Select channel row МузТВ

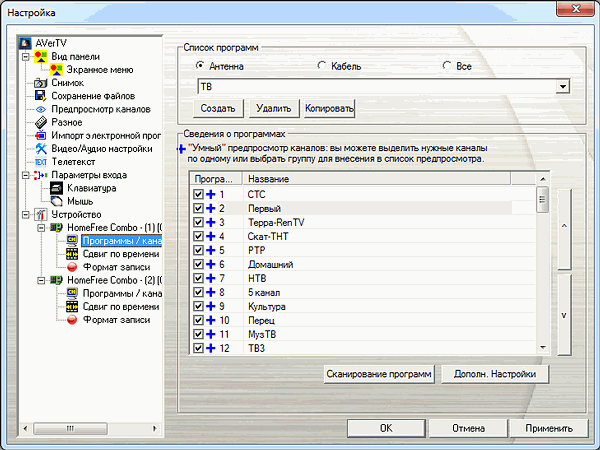pos(363,334)
